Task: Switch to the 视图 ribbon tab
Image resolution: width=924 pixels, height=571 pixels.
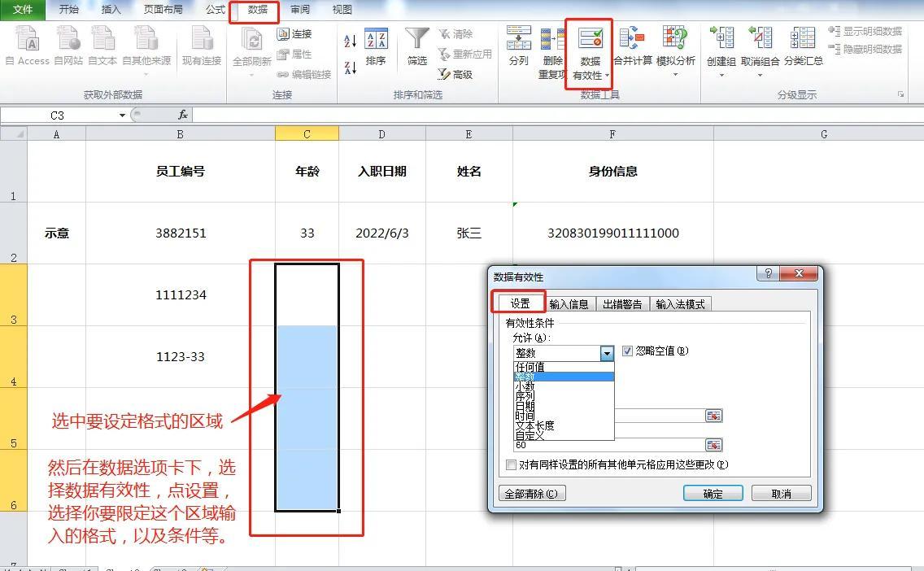Action: click(342, 10)
